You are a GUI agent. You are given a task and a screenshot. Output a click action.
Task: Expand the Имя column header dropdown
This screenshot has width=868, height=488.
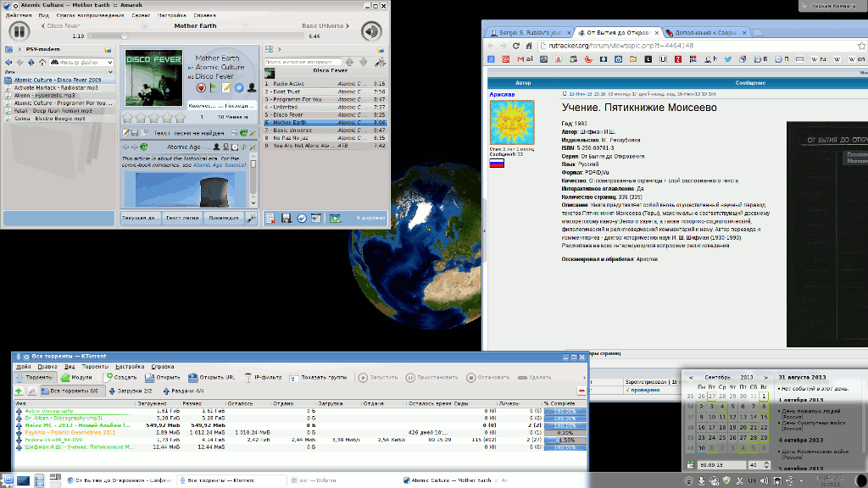(110, 72)
